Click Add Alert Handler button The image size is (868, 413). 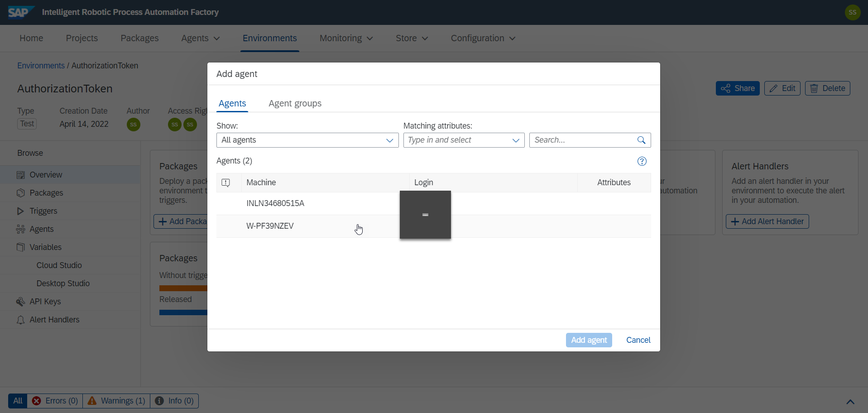pos(767,221)
